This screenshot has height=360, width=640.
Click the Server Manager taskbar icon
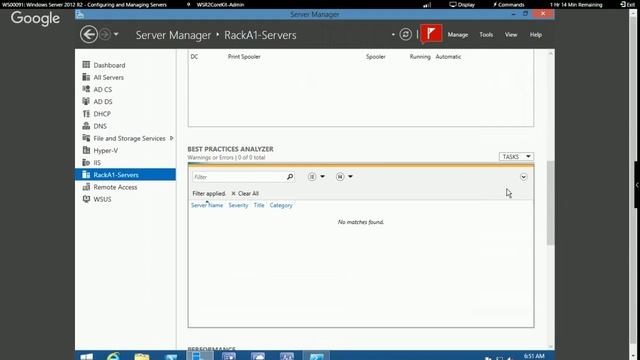point(200,356)
